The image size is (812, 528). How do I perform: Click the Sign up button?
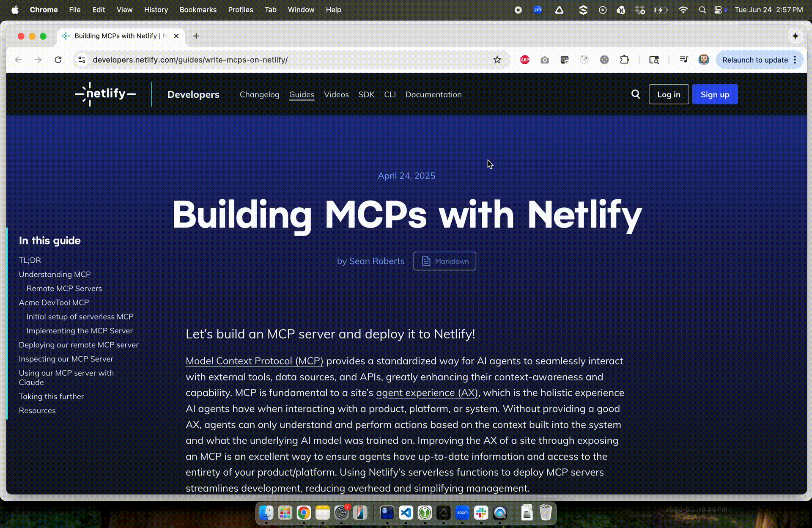tap(715, 94)
